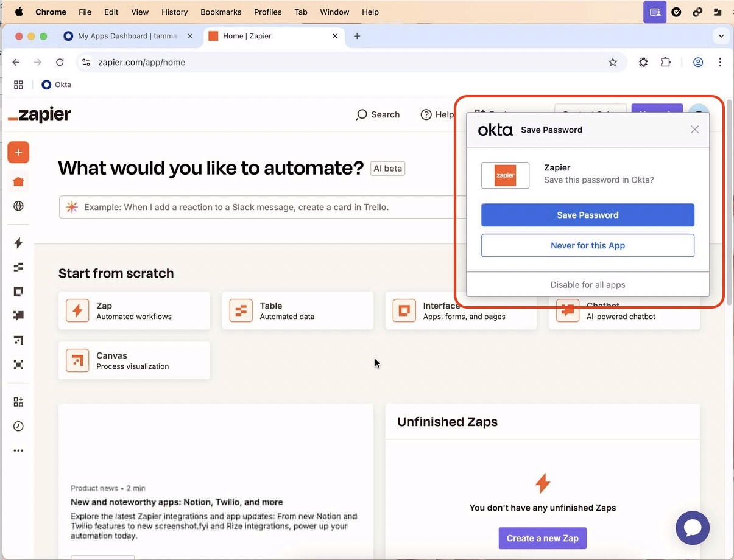This screenshot has height=560, width=734.
Task: Open Interfaces icon in left sidebar
Action: [x=18, y=292]
